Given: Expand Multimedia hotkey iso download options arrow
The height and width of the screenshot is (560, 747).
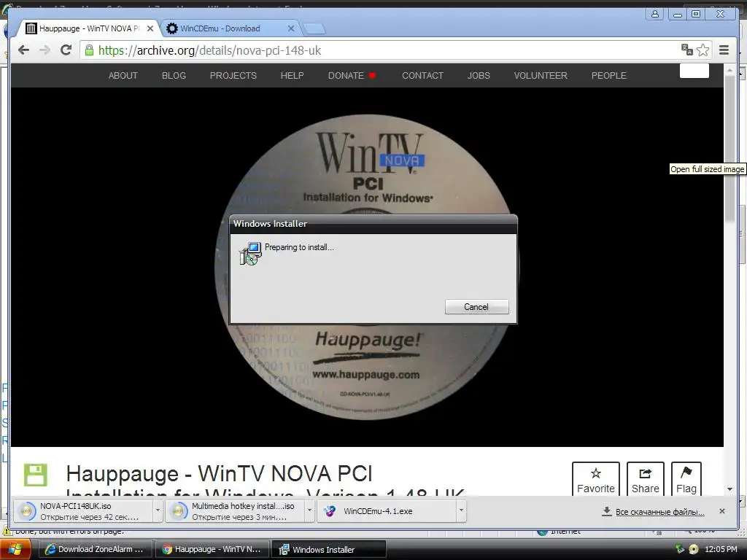Looking at the screenshot, I should (x=309, y=511).
